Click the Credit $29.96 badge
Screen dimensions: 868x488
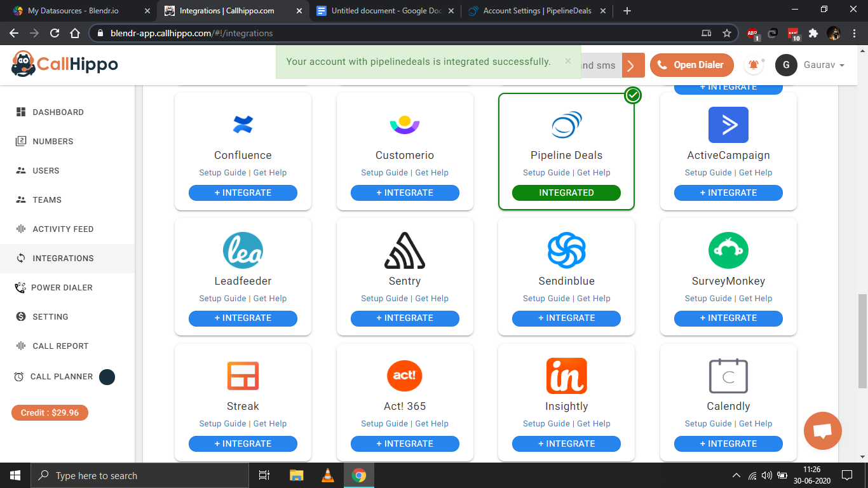pyautogui.click(x=50, y=412)
